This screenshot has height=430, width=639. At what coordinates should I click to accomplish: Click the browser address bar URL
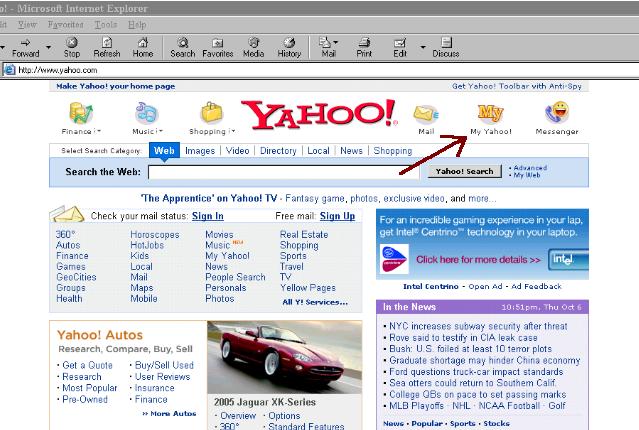click(58, 70)
